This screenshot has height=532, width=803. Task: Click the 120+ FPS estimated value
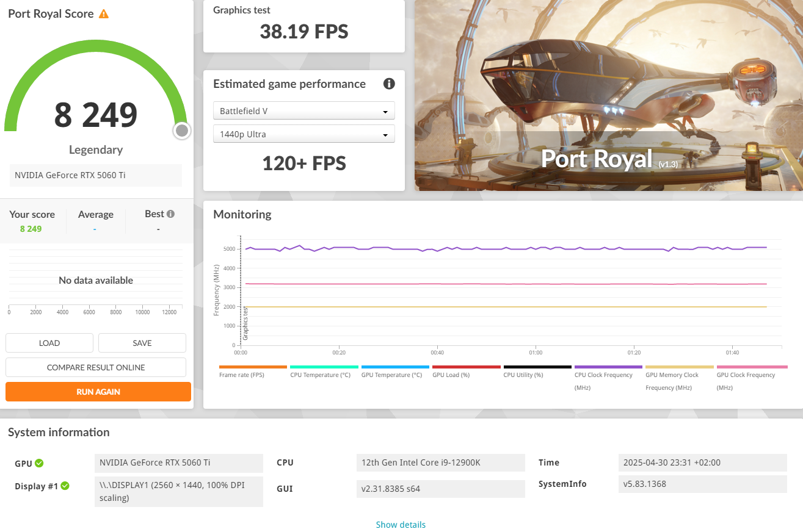304,164
